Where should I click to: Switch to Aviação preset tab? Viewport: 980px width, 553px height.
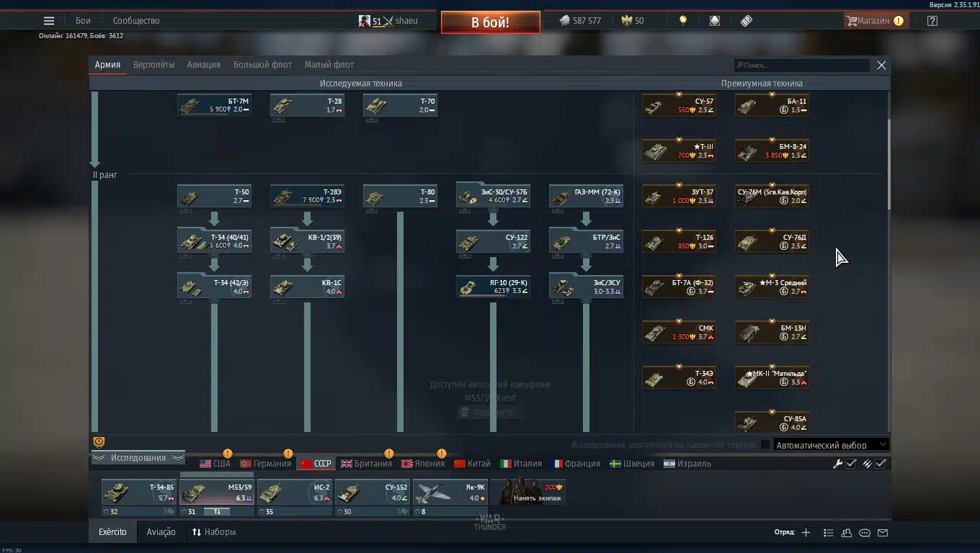[x=161, y=532]
